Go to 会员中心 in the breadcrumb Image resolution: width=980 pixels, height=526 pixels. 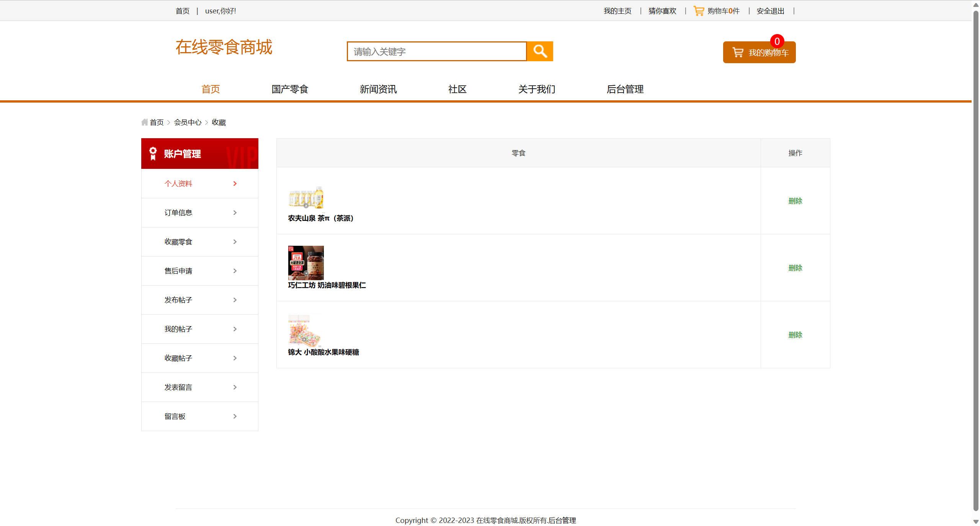point(188,122)
